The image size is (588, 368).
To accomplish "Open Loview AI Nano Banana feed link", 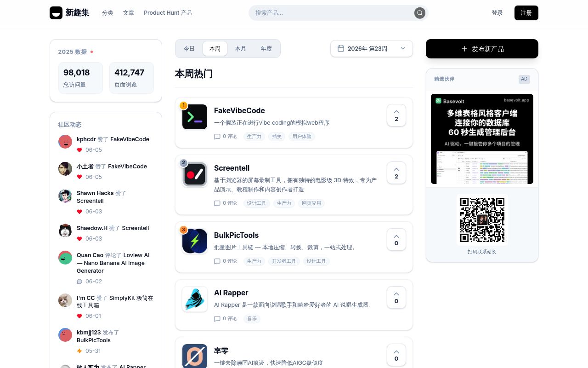I will coord(113,263).
